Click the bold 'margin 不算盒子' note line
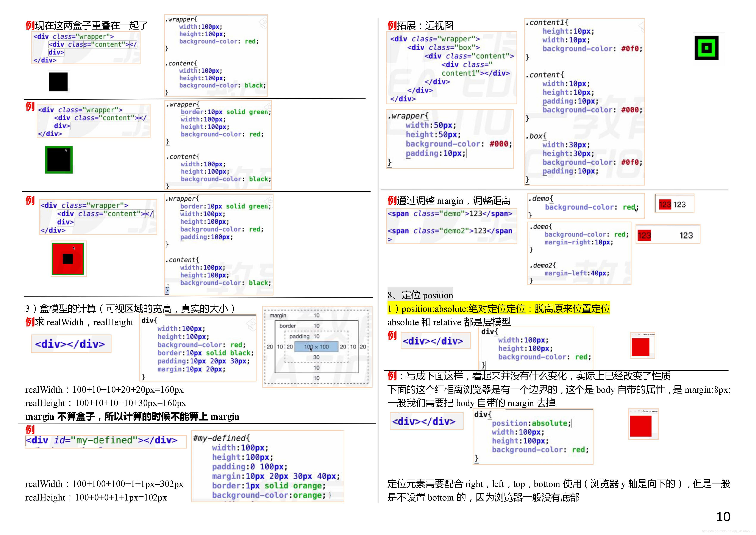Screen dimensions: 756x535 (x=132, y=417)
